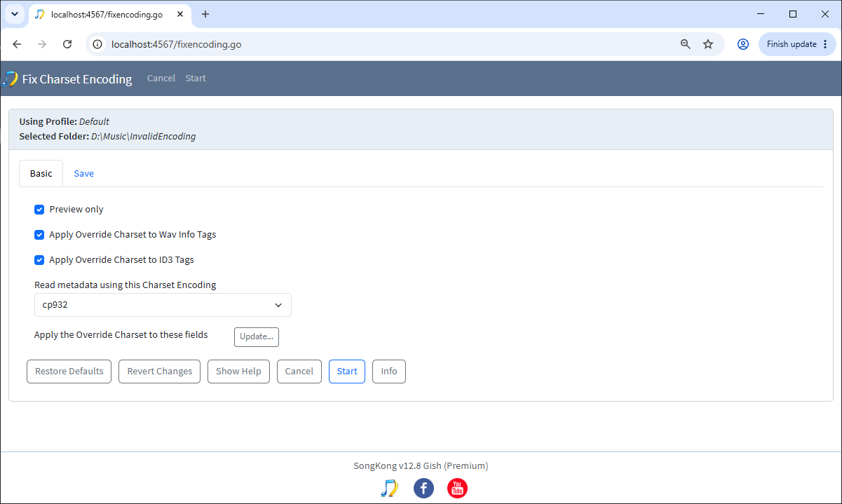
Task: Click the site information icon in address bar
Action: [98, 44]
